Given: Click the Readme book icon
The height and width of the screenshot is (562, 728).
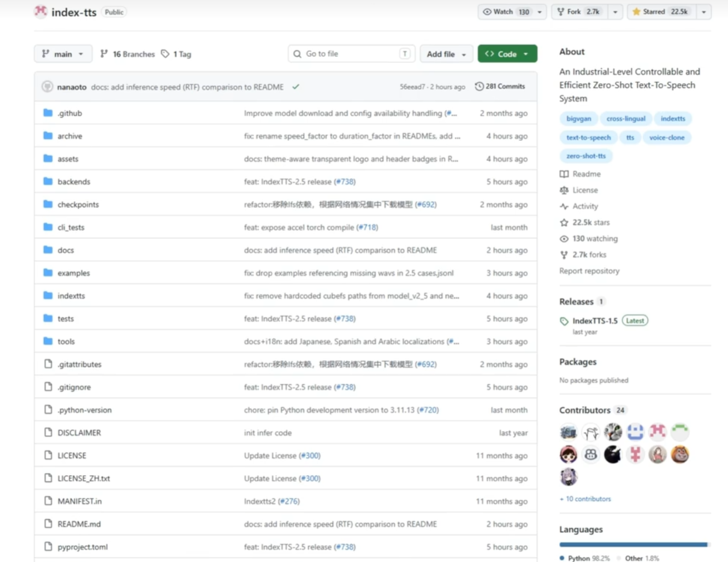Looking at the screenshot, I should (564, 174).
